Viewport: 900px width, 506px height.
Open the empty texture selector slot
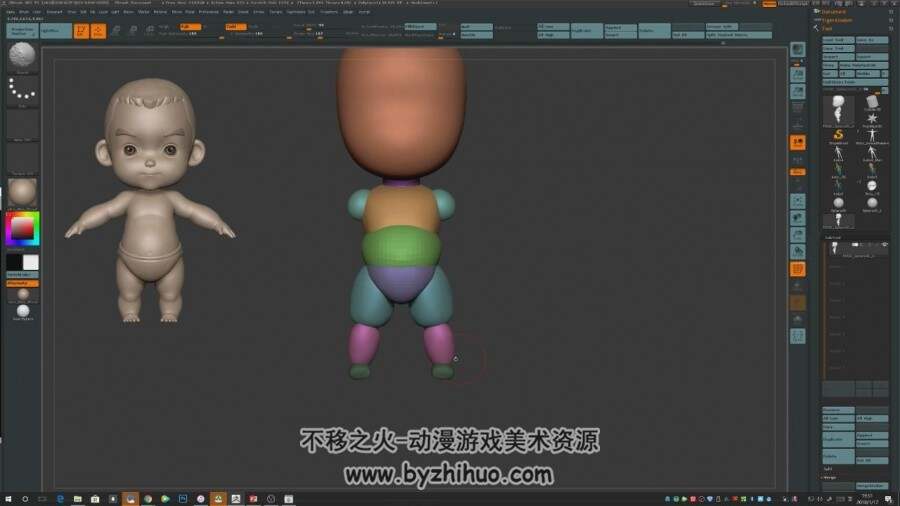(x=22, y=158)
